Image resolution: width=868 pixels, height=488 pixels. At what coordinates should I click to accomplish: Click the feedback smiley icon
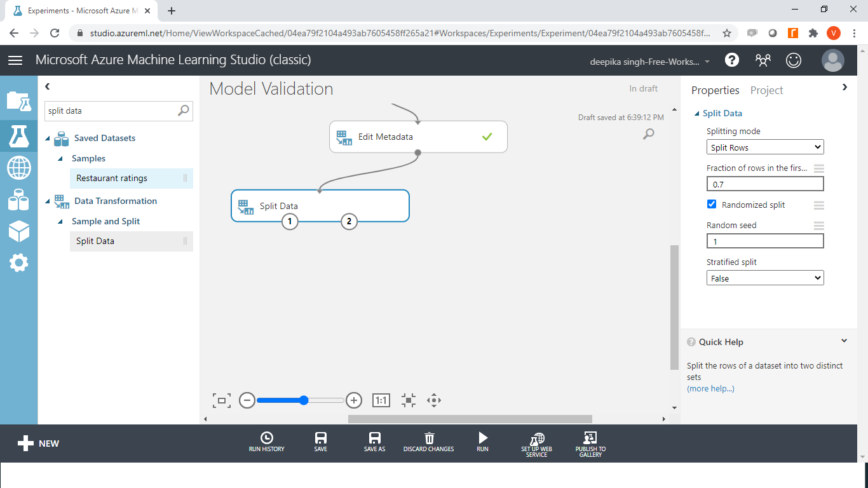pyautogui.click(x=794, y=60)
